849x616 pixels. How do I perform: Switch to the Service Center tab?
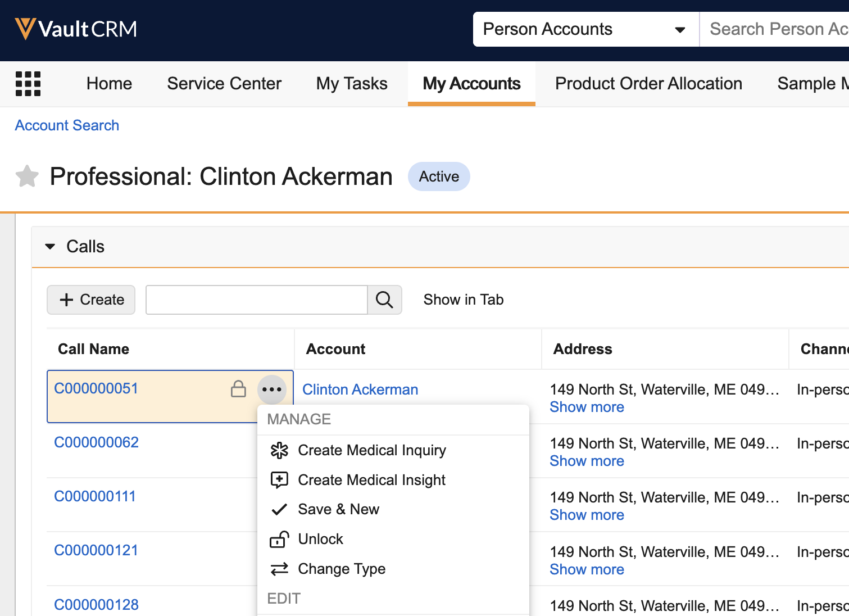(x=224, y=83)
